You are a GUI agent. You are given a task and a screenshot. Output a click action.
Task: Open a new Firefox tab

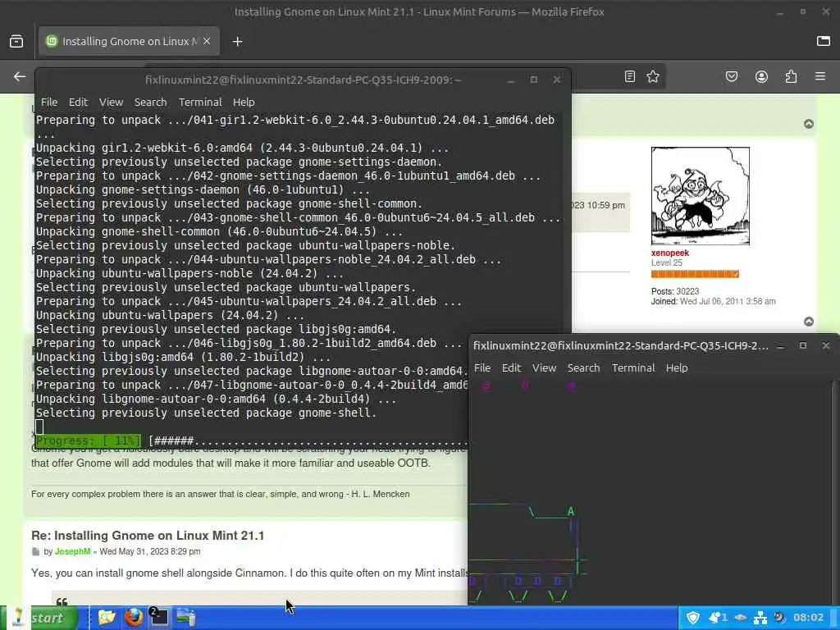[237, 41]
